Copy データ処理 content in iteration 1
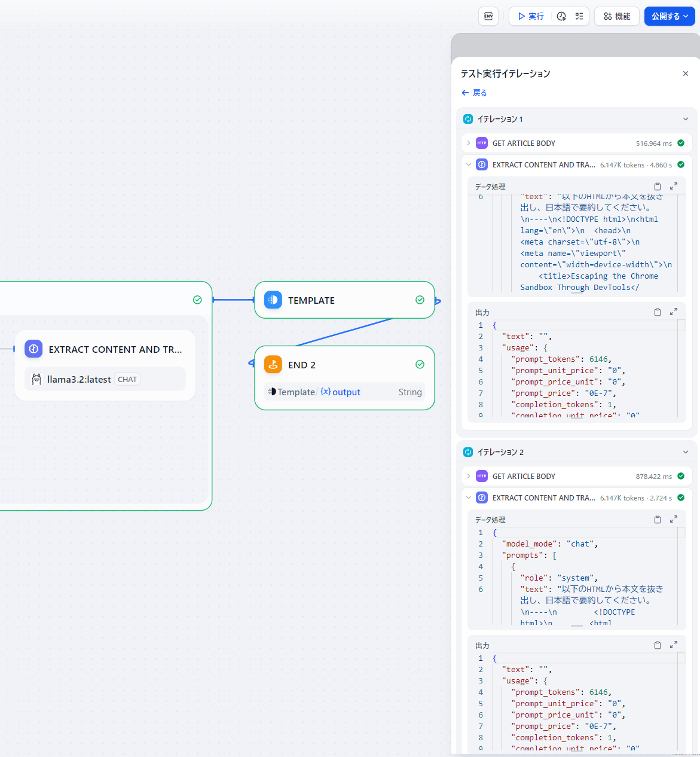 pyautogui.click(x=658, y=187)
